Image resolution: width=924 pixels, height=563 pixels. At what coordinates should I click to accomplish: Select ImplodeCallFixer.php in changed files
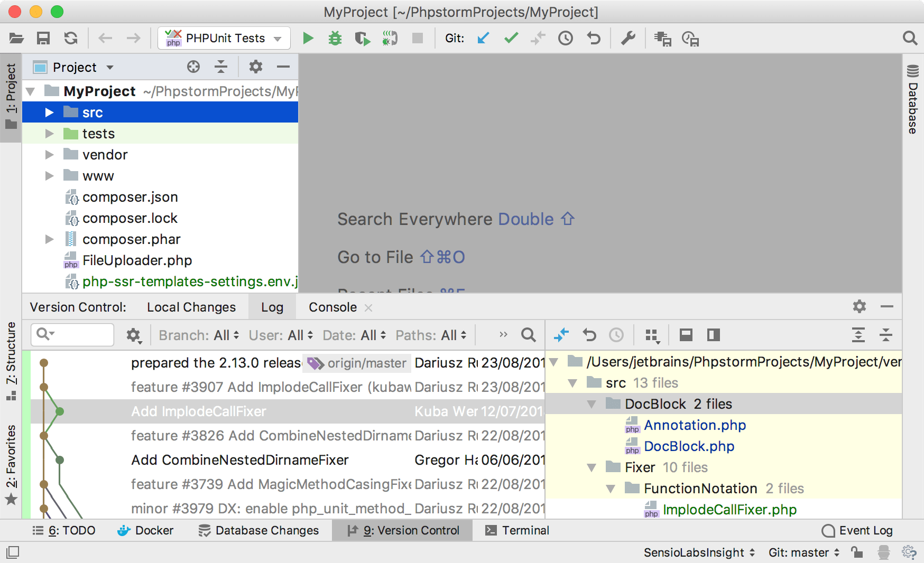point(729,510)
